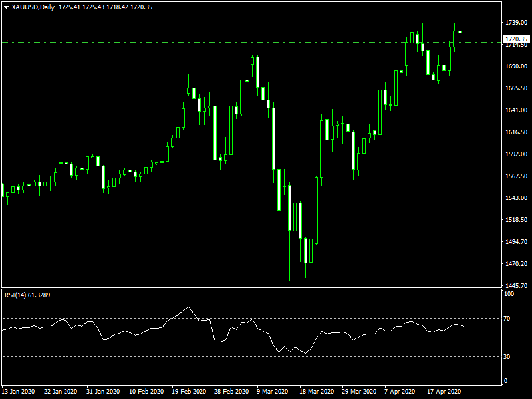
Task: Select the XAUUSD,Daily chart title
Action: (33, 7)
